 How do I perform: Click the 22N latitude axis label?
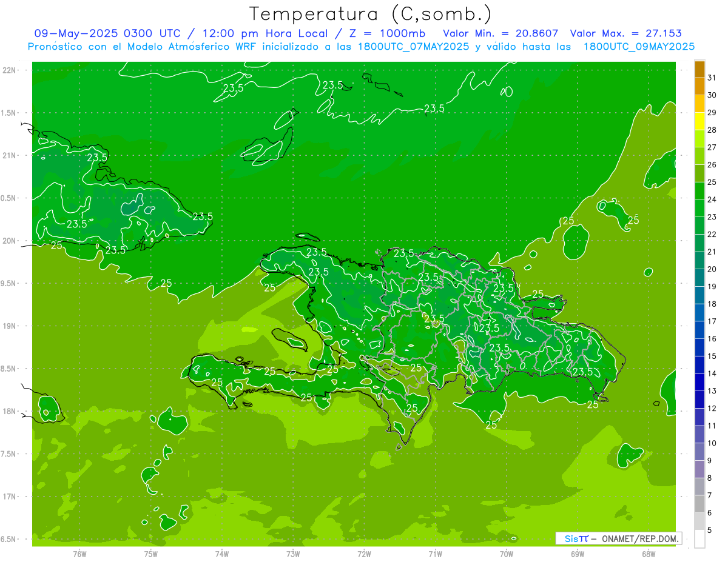point(10,70)
